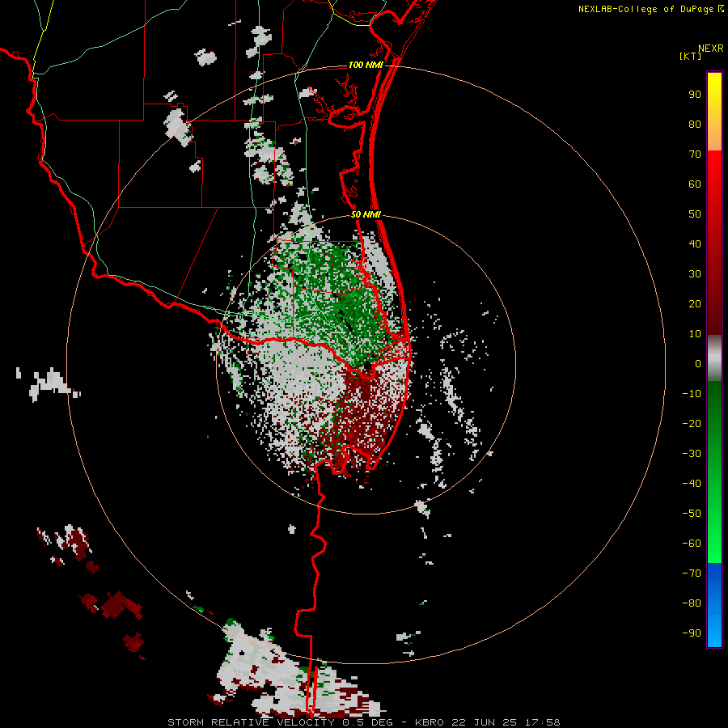This screenshot has height=728, width=728.
Task: Click the 30 value on velocity scale
Action: coord(695,274)
